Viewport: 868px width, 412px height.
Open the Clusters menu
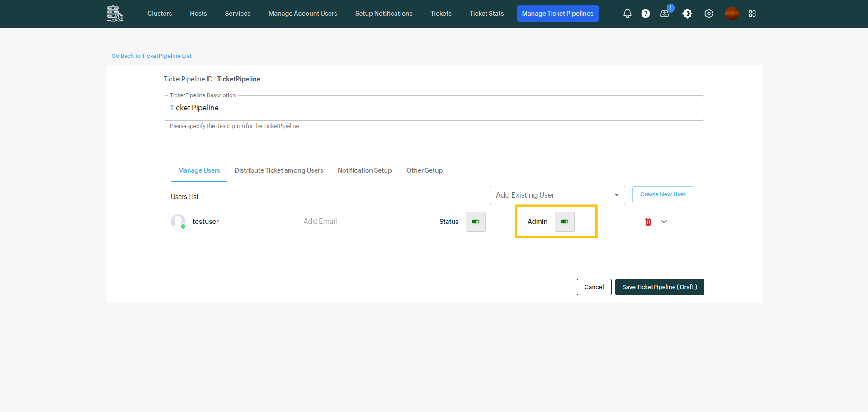click(160, 14)
